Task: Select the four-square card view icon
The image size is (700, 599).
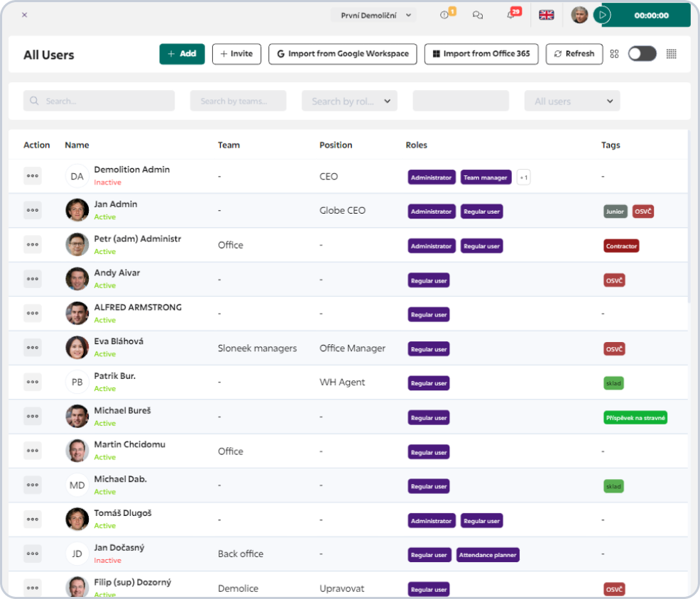Action: tap(615, 54)
